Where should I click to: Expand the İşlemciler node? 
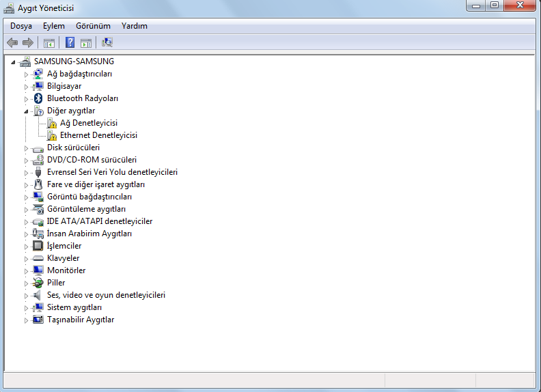click(26, 247)
